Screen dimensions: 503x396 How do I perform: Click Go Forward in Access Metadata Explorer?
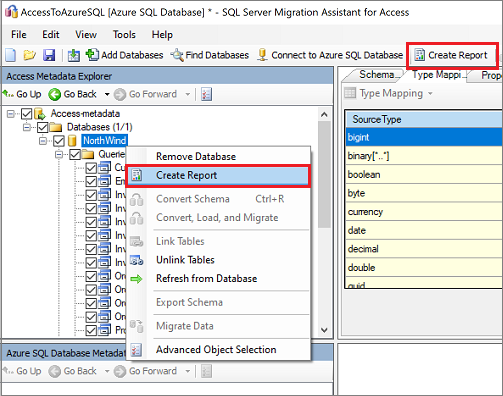pos(145,94)
